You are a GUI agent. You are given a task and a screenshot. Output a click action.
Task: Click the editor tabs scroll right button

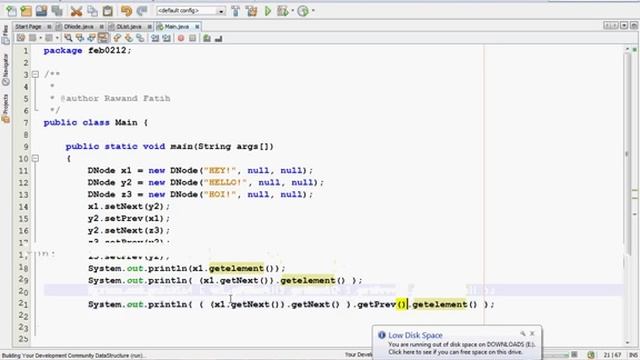click(615, 26)
